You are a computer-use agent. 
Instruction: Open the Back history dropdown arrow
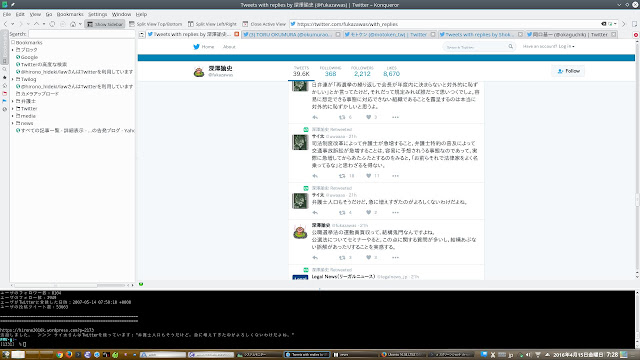pos(13,24)
